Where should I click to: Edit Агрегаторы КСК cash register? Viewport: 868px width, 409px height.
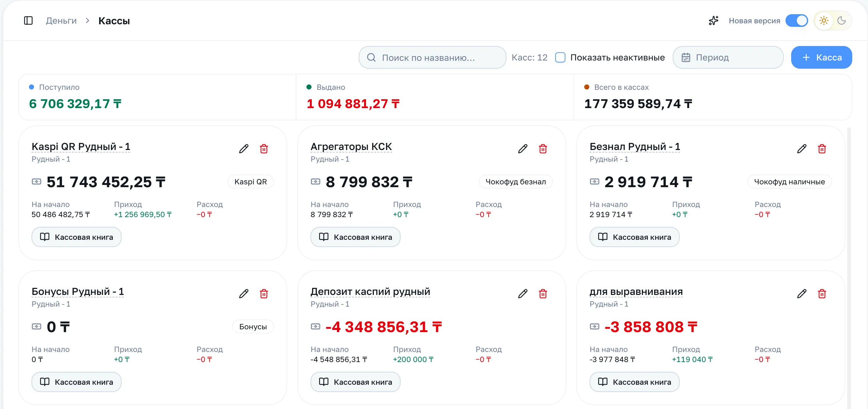click(x=523, y=149)
